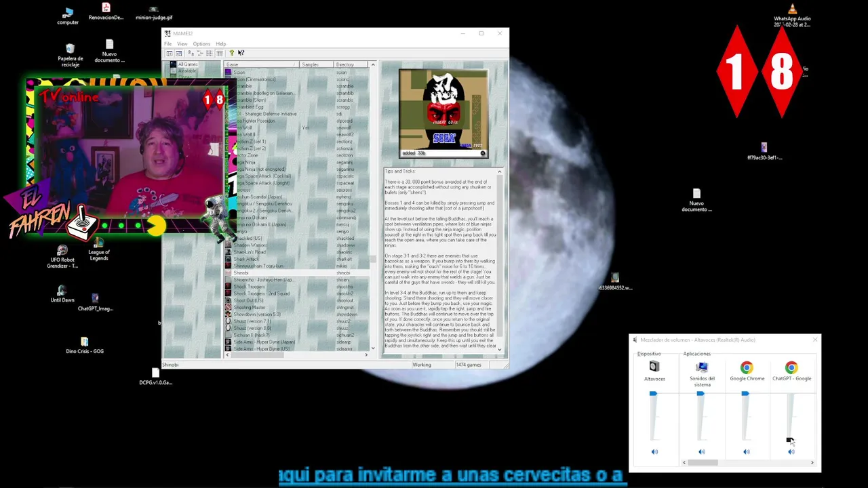Select the Available folder in the tree
The height and width of the screenshot is (488, 868).
click(x=187, y=70)
